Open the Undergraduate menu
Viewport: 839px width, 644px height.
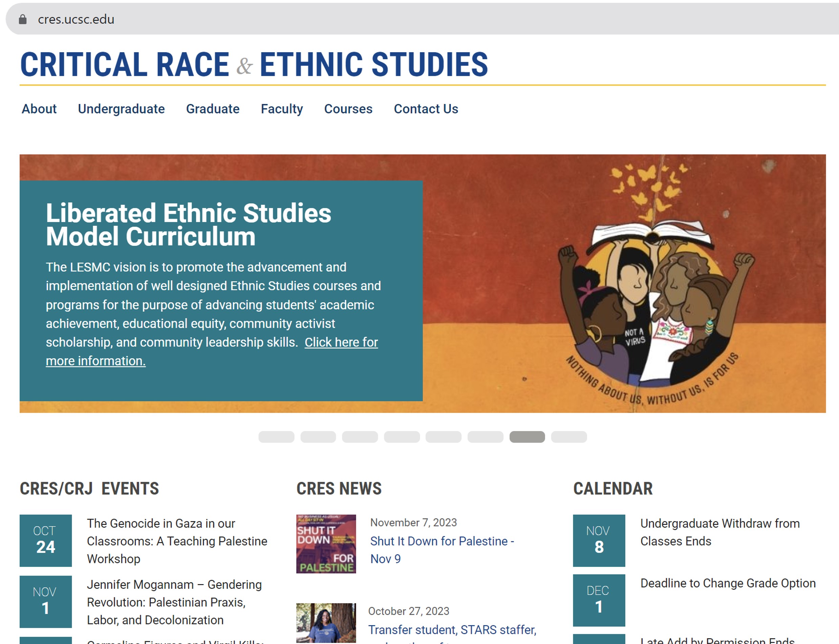(x=121, y=109)
